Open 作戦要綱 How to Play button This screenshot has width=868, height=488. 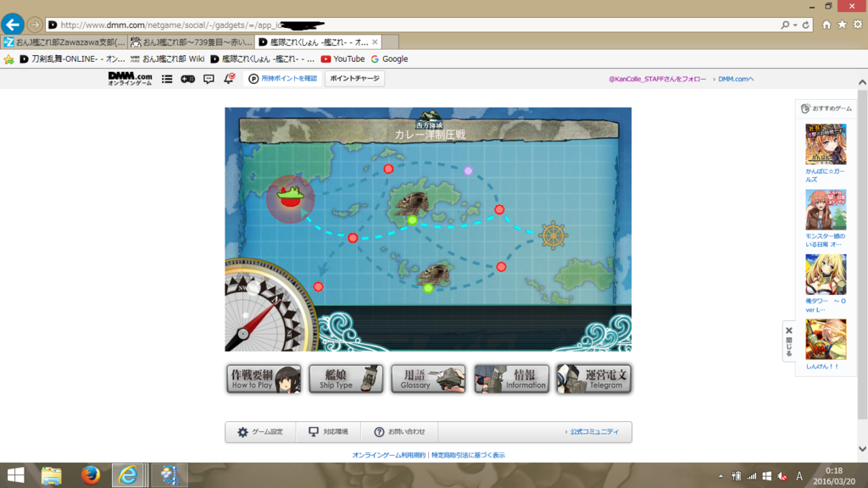264,379
